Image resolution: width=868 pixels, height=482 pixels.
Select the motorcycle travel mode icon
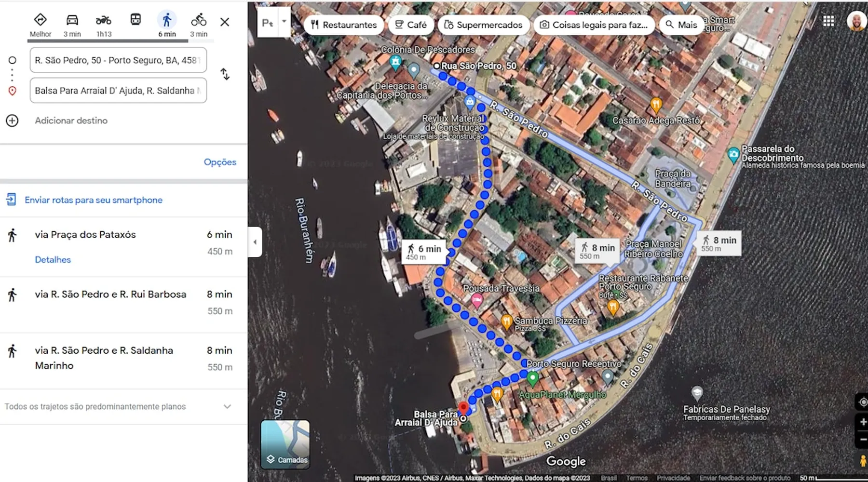click(104, 20)
